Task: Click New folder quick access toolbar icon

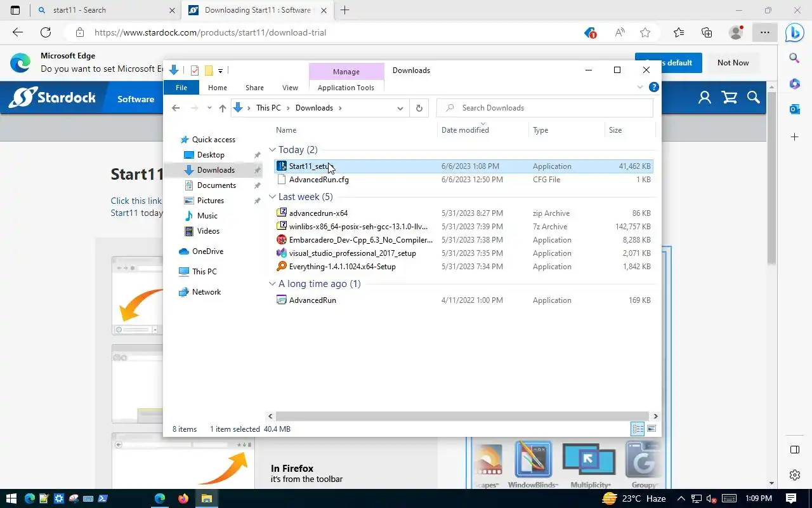Action: tap(208, 70)
